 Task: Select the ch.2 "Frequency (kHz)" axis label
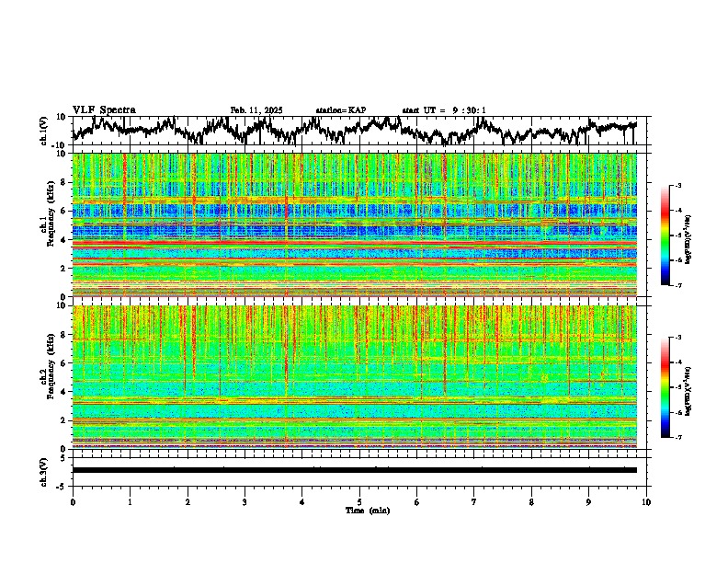[51, 366]
